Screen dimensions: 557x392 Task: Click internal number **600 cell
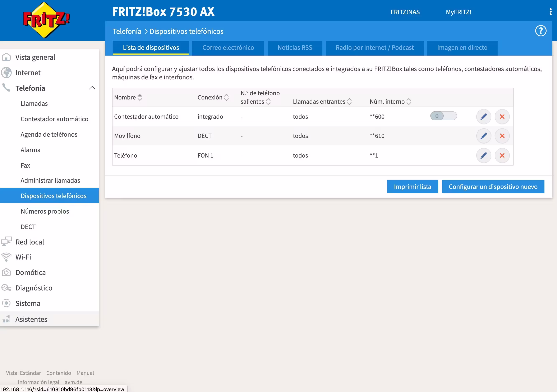tap(377, 117)
